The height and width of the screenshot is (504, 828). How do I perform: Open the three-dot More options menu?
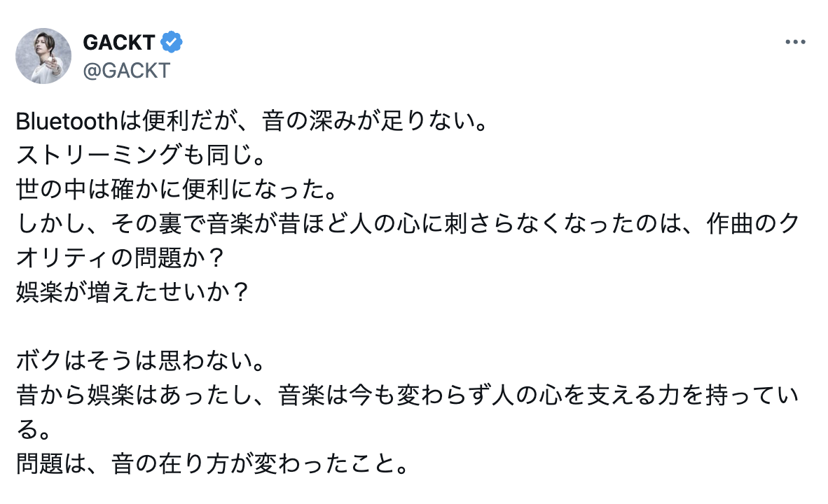(x=795, y=42)
